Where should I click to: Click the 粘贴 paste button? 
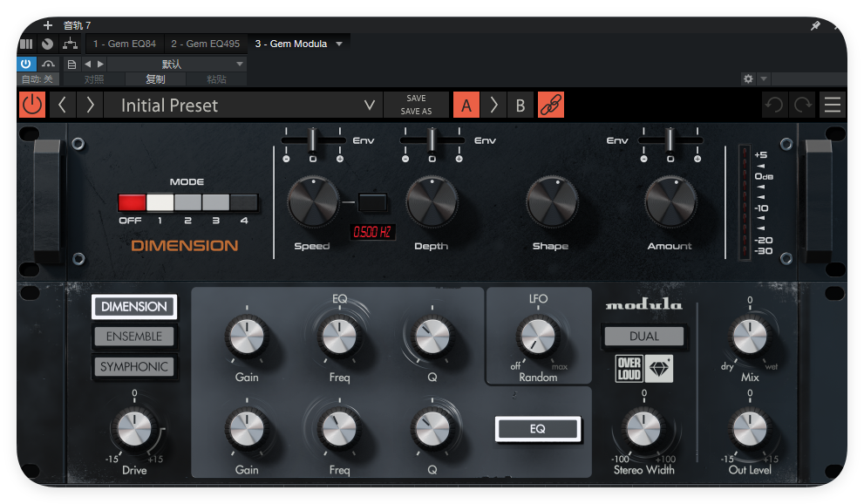point(216,78)
